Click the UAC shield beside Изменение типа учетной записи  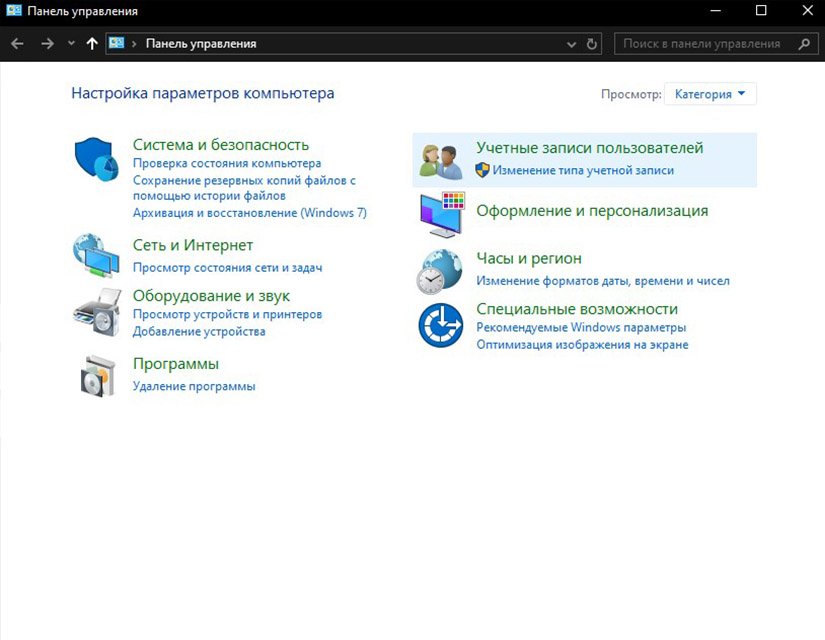482,170
